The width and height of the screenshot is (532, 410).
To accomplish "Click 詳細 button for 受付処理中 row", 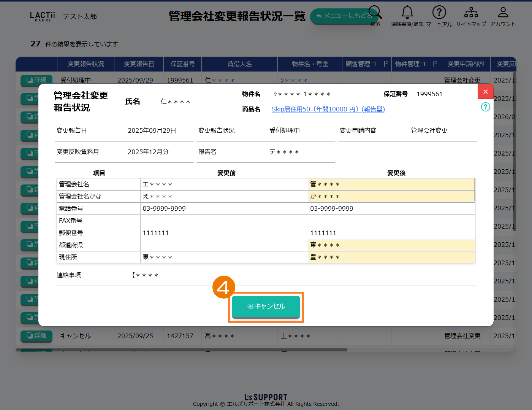I will (x=36, y=80).
